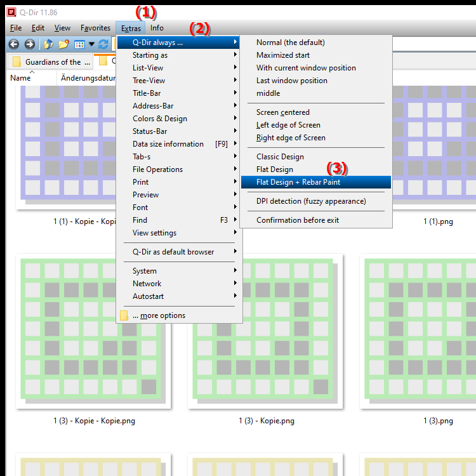Open the Favorites menu

pos(95,28)
